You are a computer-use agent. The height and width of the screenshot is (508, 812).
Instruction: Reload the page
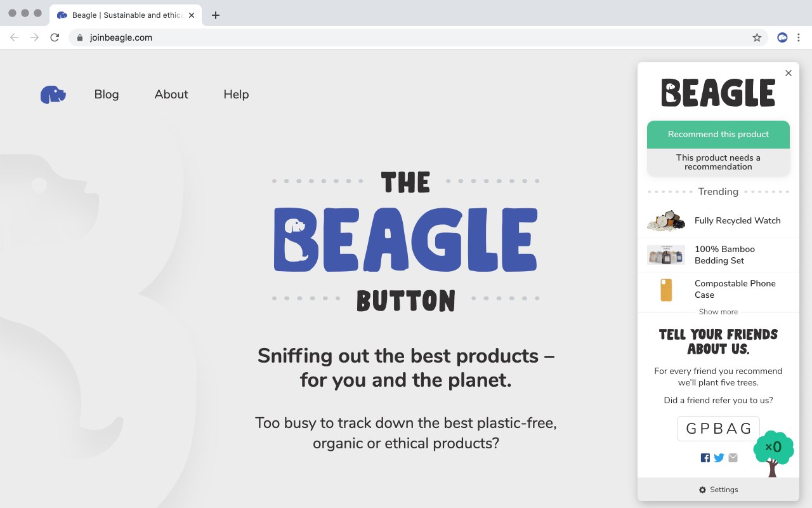tap(55, 37)
